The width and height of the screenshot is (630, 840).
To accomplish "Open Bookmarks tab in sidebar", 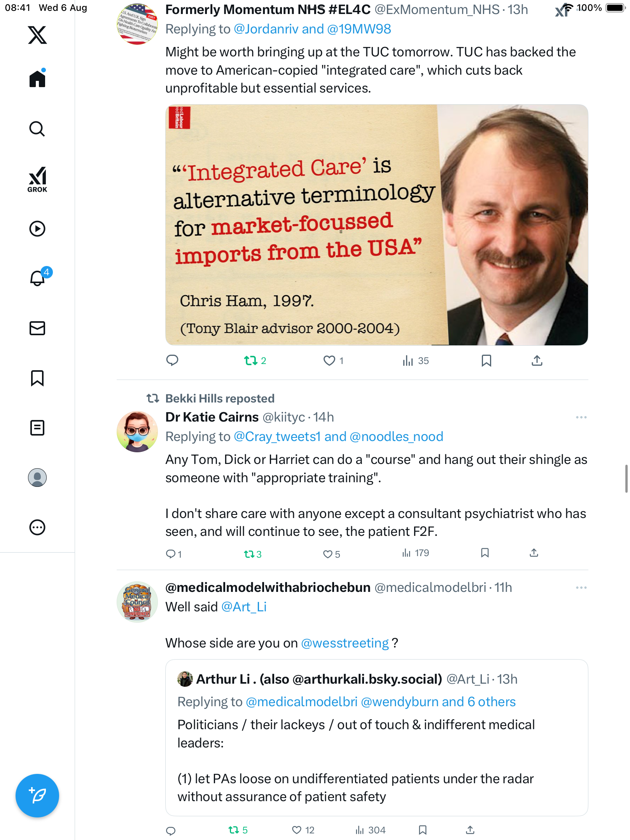I will [37, 378].
